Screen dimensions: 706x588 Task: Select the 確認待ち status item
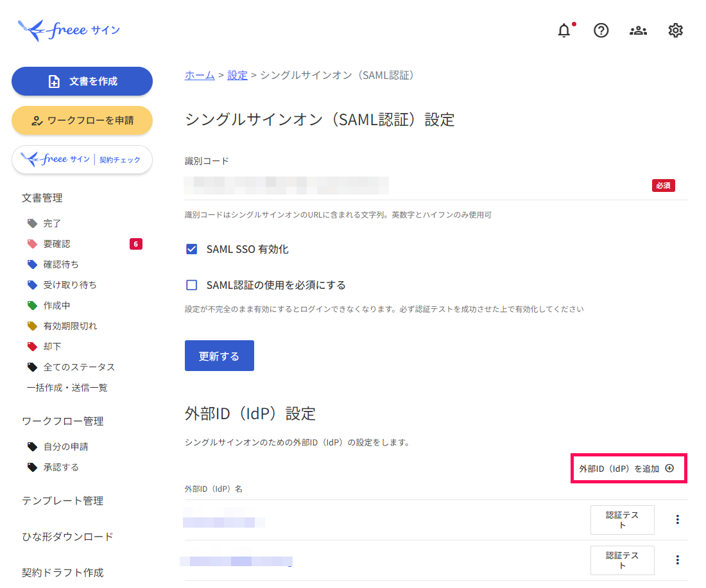point(53,264)
